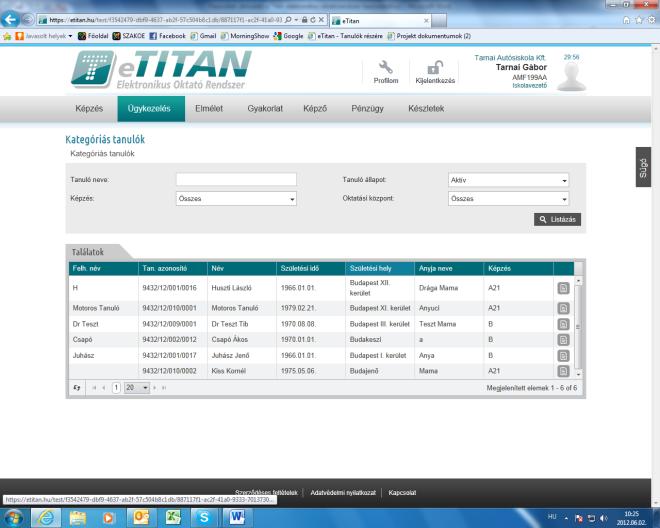Open Excel from the taskbar
This screenshot has height=528, width=660.
click(x=173, y=517)
